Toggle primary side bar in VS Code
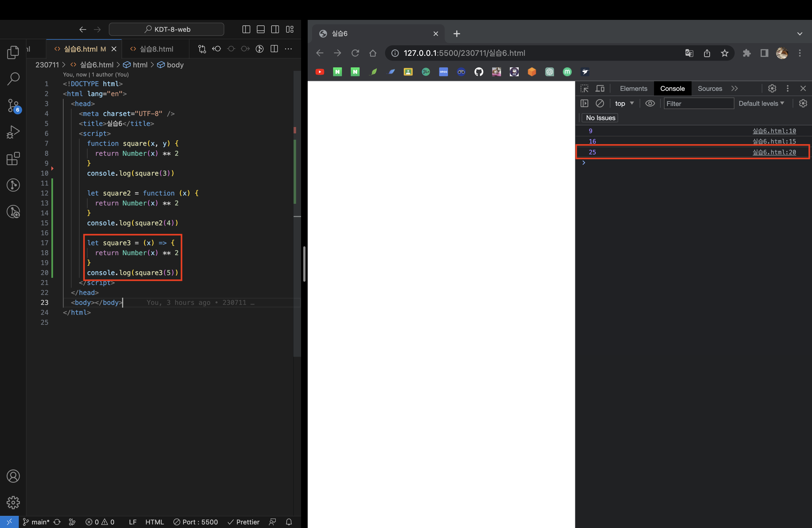 [x=246, y=29]
